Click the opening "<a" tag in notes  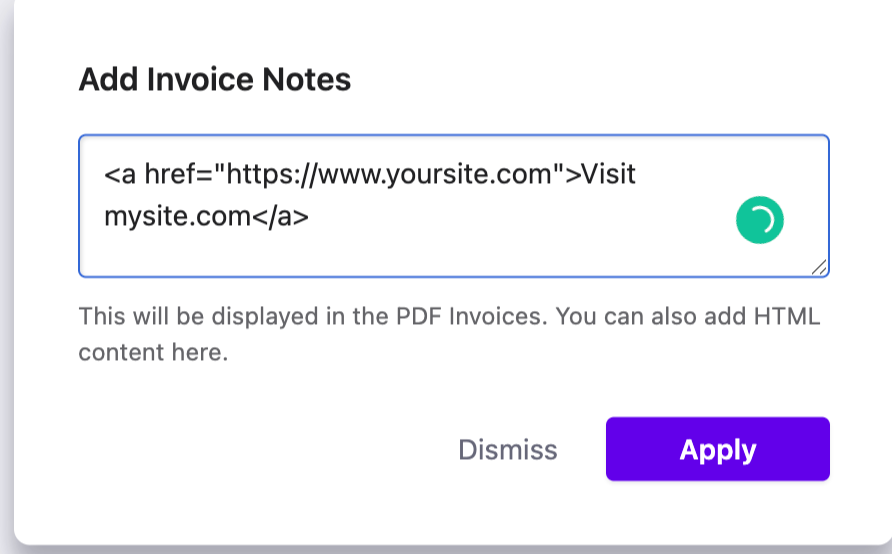(x=120, y=174)
